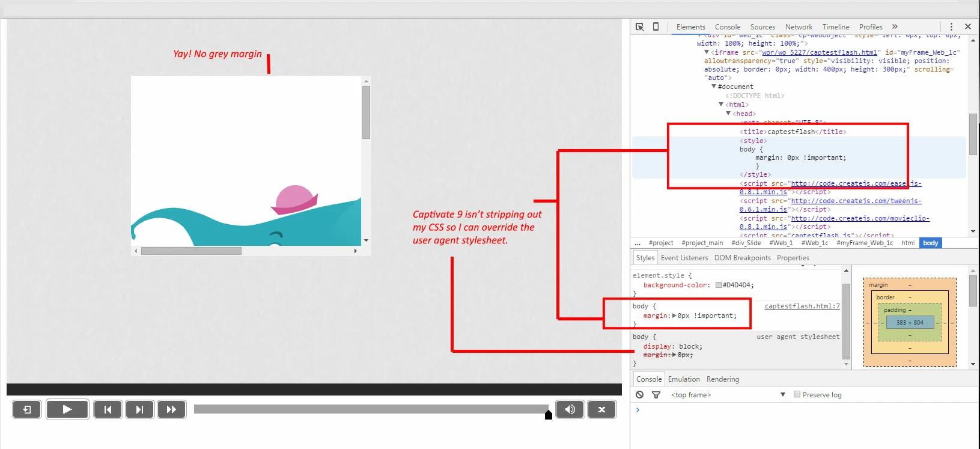Click the Elements panel vertical scrollbar thumb
Viewport: 980px width, 449px height.
[973, 134]
